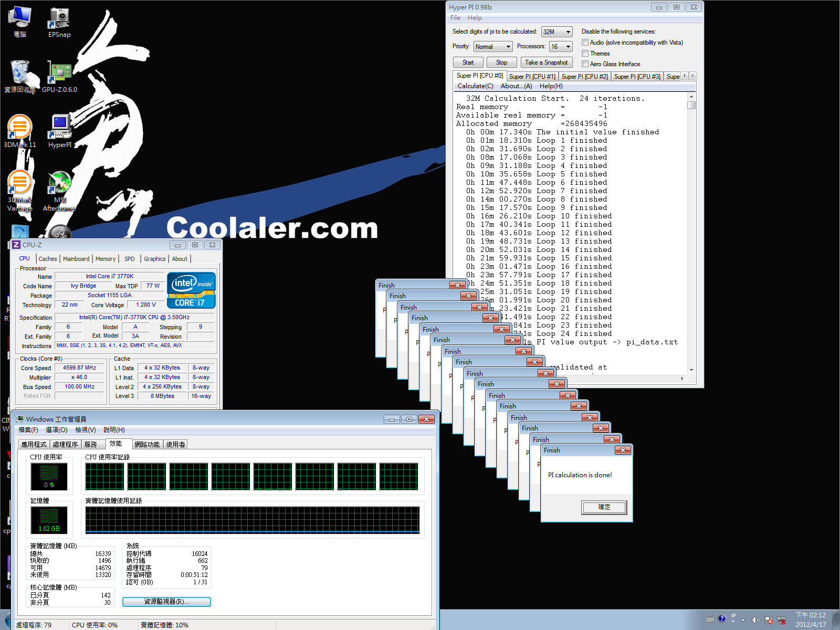
Task: Open the Help(H) menu in Super PI
Action: pos(551,86)
